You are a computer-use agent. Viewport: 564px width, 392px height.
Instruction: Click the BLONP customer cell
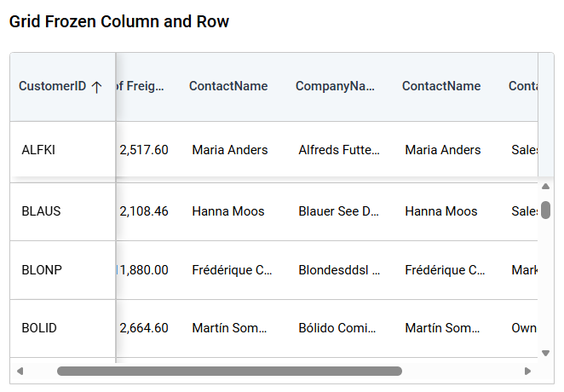(x=42, y=270)
